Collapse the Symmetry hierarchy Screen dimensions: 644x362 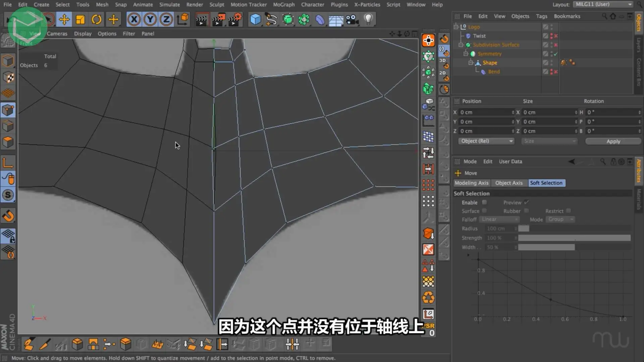[466, 54]
